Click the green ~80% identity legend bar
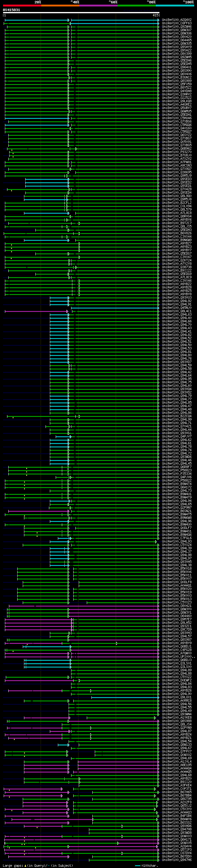This screenshot has height=868, width=197. point(136,6)
